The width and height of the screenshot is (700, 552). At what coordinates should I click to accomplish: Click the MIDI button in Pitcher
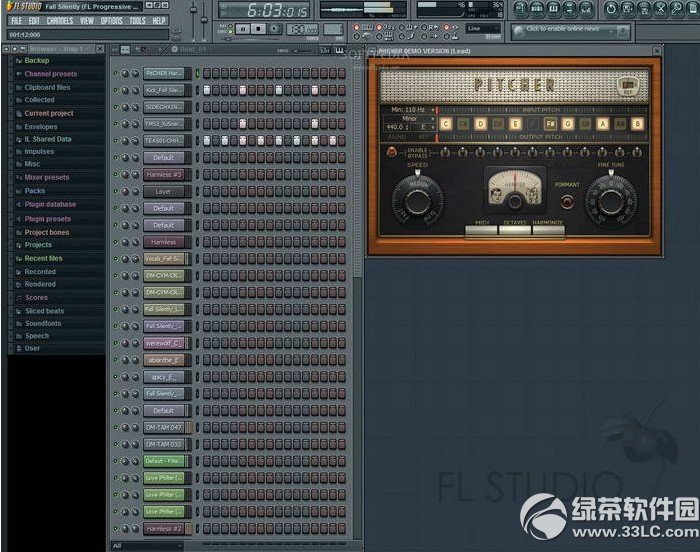[481, 229]
